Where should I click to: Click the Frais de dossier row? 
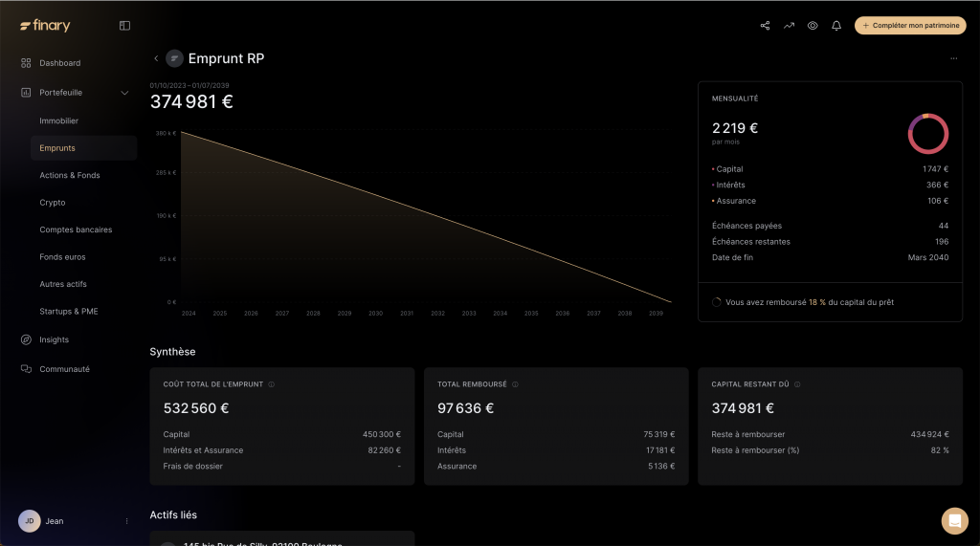pos(282,466)
